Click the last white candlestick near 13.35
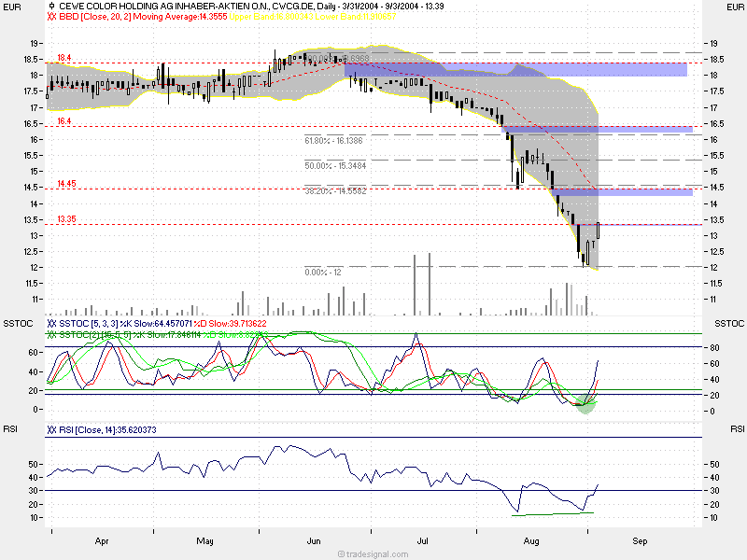 click(x=598, y=231)
